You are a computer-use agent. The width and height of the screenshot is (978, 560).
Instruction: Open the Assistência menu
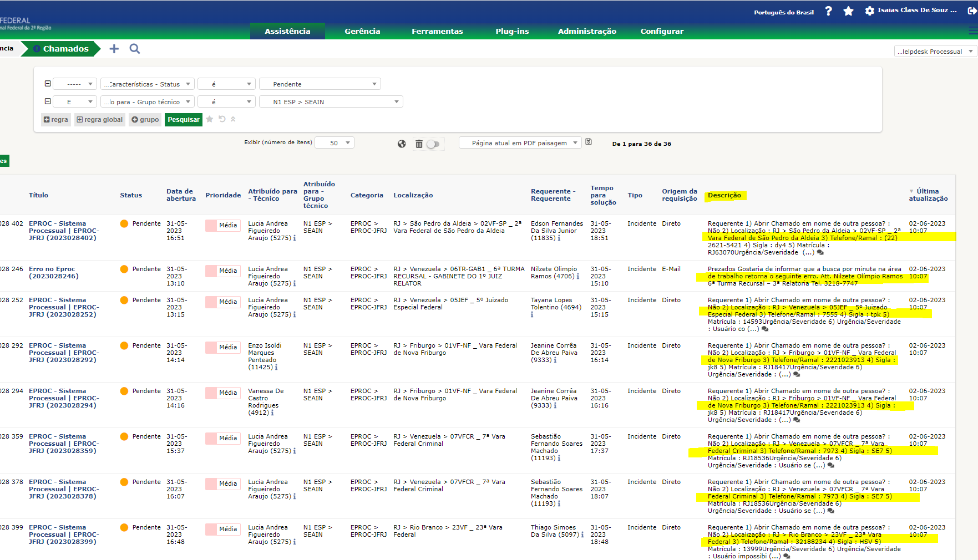click(x=287, y=31)
